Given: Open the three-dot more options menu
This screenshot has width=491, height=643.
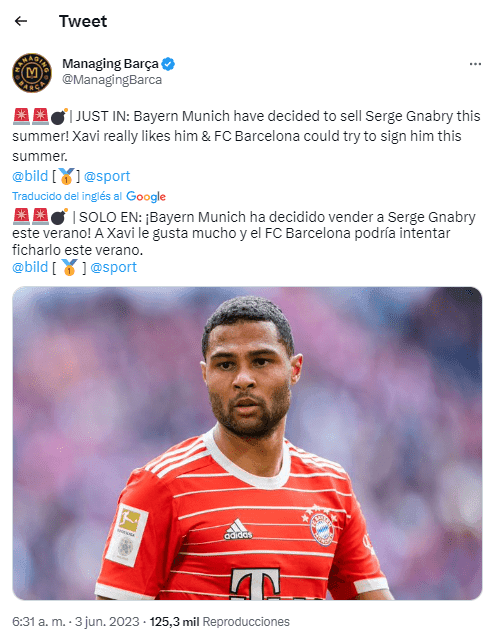Looking at the screenshot, I should tap(475, 64).
